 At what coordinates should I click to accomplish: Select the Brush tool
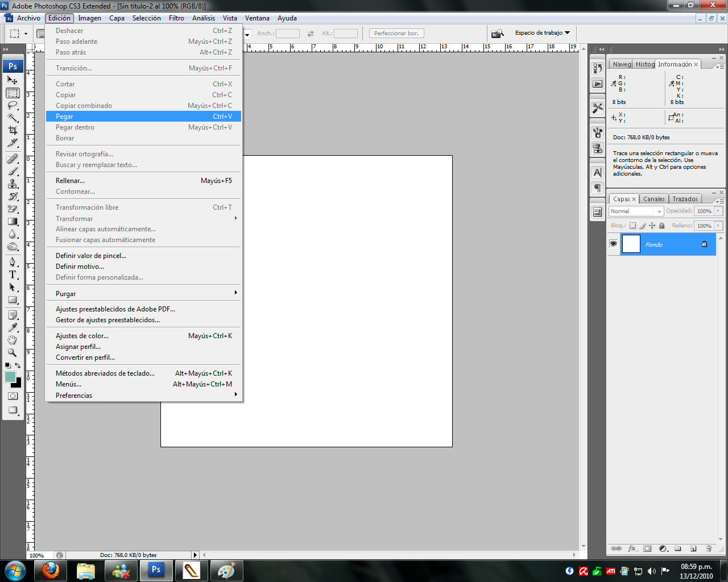pyautogui.click(x=13, y=171)
